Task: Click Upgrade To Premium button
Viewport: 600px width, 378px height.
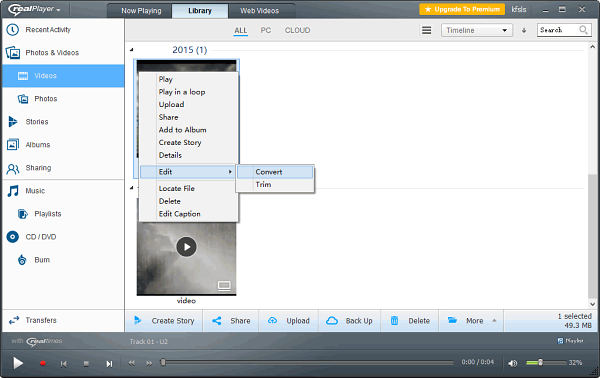Action: click(462, 9)
